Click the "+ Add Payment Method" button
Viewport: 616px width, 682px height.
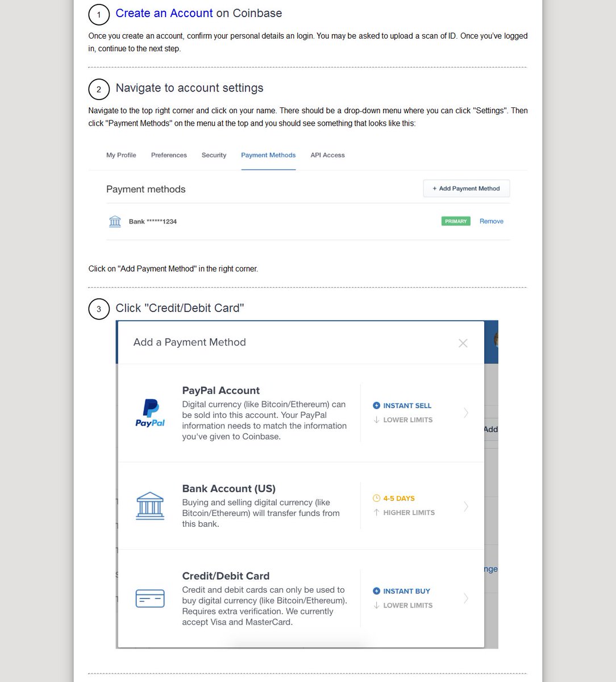466,189
